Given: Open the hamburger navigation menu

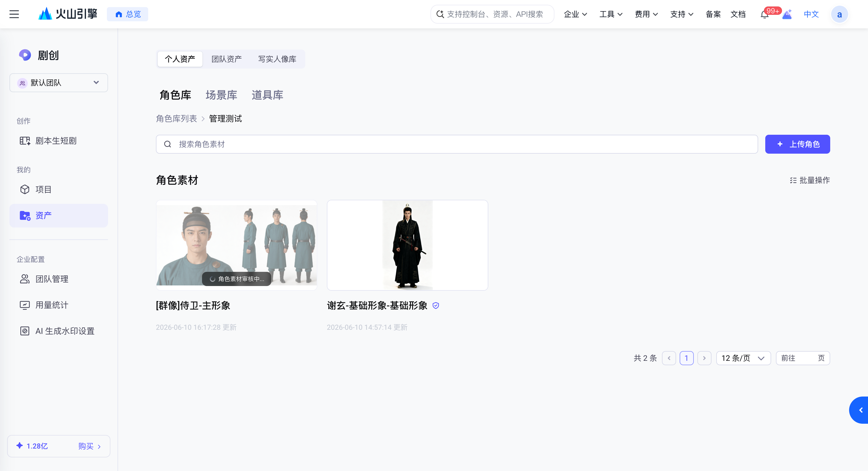Looking at the screenshot, I should point(14,14).
